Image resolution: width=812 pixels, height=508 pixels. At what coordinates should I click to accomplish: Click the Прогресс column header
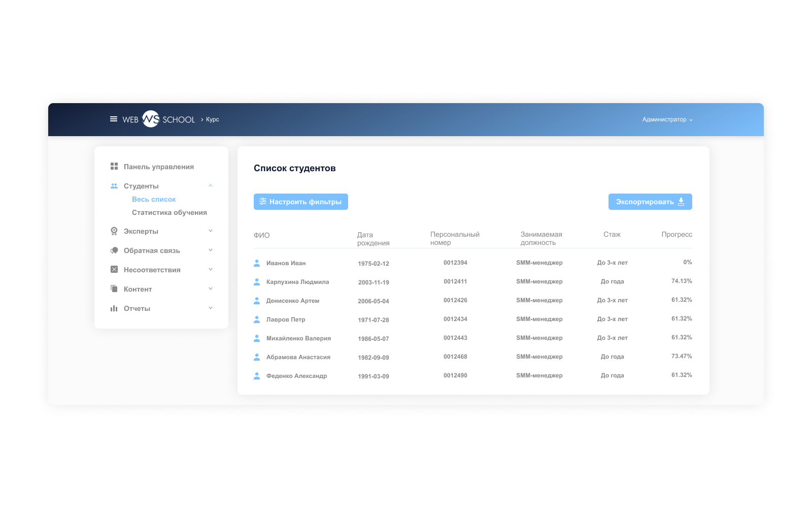[x=676, y=234]
